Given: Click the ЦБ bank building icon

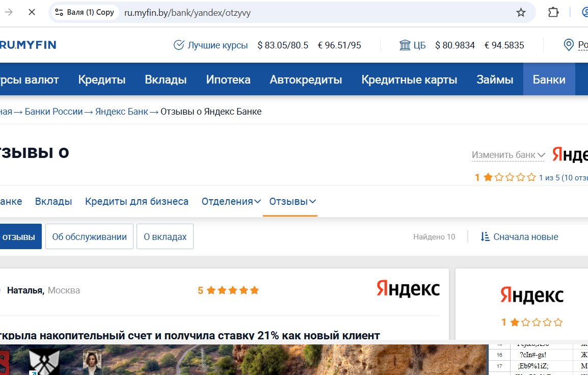Looking at the screenshot, I should [405, 45].
